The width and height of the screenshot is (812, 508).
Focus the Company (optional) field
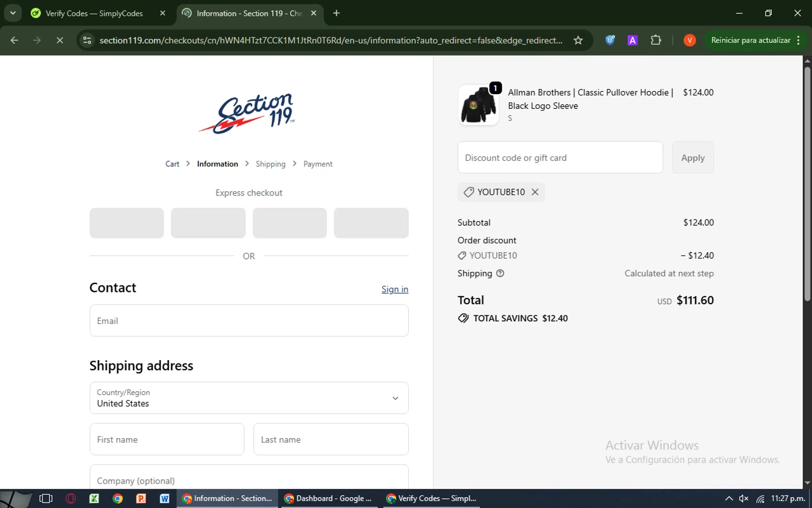click(x=249, y=477)
